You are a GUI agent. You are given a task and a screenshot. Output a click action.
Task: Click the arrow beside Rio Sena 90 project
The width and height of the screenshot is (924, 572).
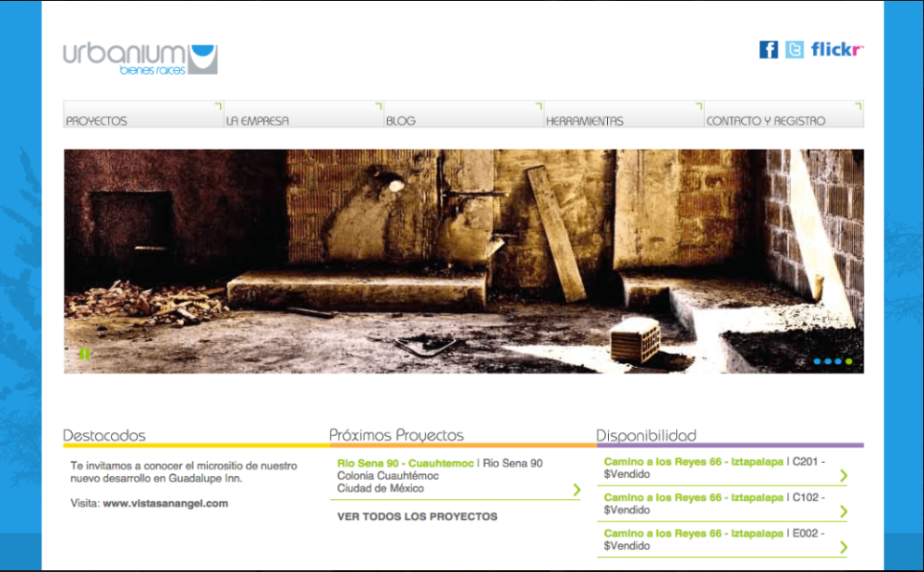pos(577,489)
